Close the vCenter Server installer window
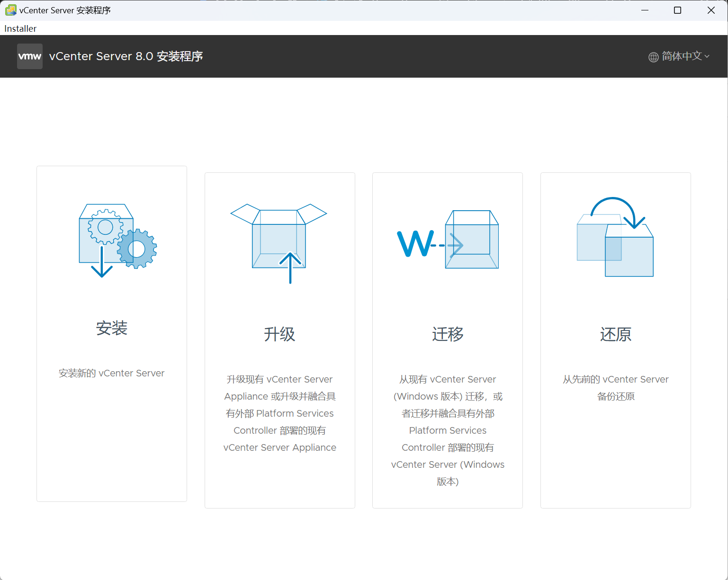 [x=711, y=10]
